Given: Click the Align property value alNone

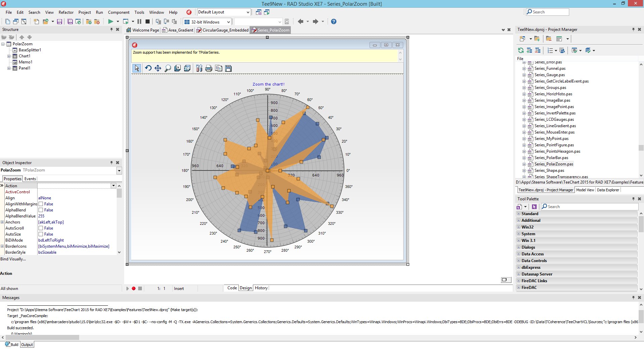Looking at the screenshot, I should tap(45, 198).
